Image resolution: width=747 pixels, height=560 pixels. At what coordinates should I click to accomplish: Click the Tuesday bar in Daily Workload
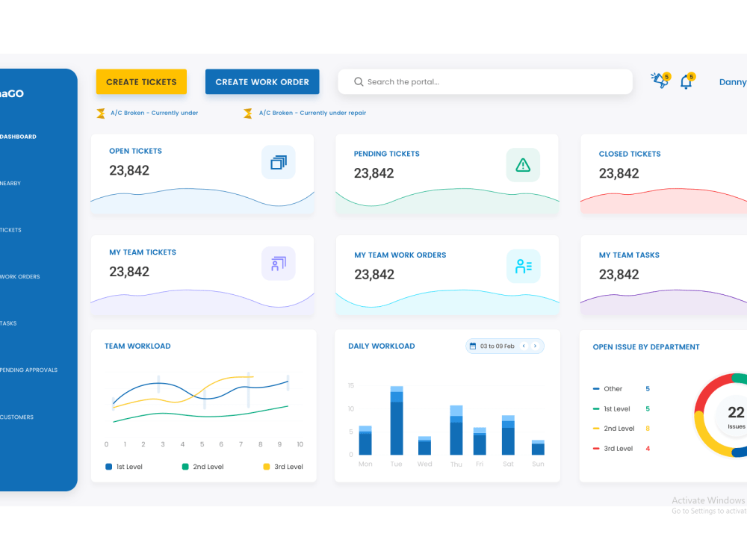[397, 420]
